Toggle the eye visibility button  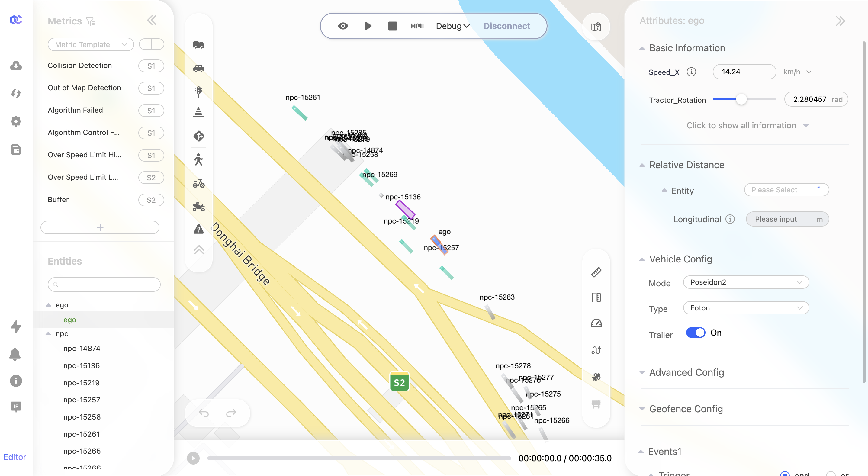[343, 26]
